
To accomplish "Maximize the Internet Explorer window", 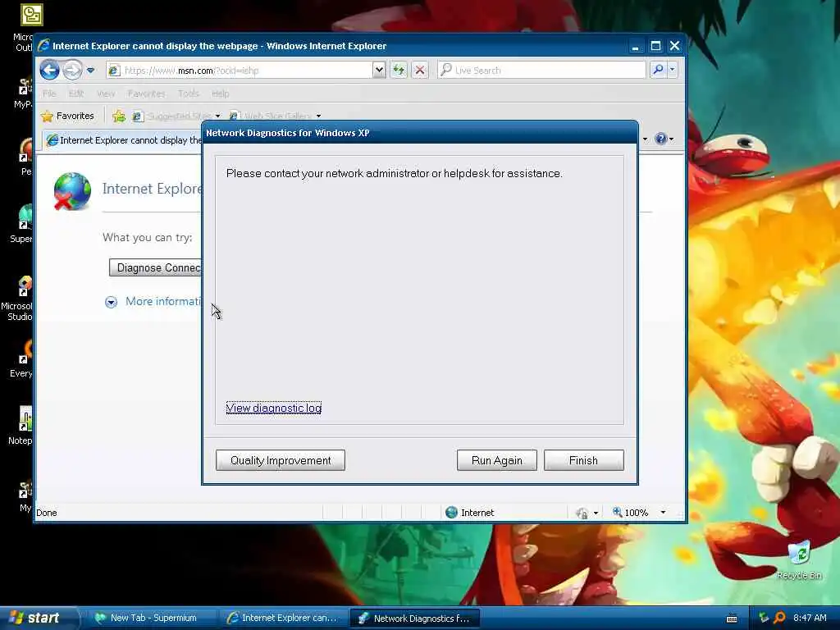I will (655, 46).
